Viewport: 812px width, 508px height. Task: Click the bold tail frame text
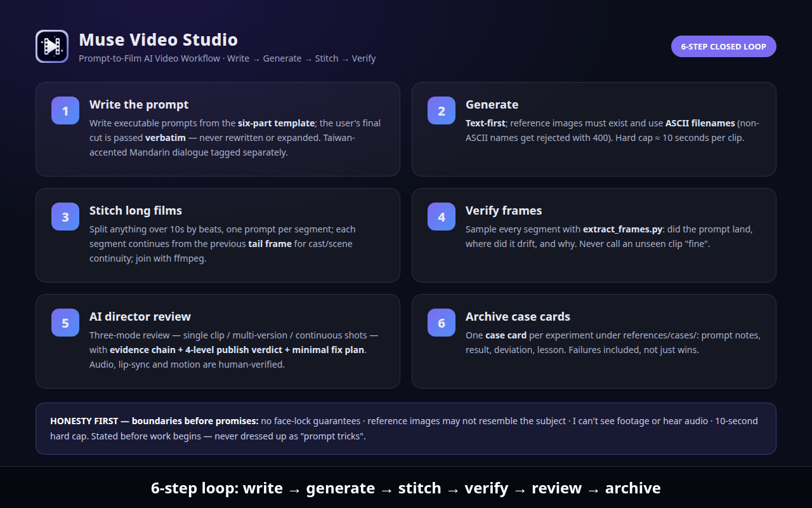pyautogui.click(x=270, y=244)
